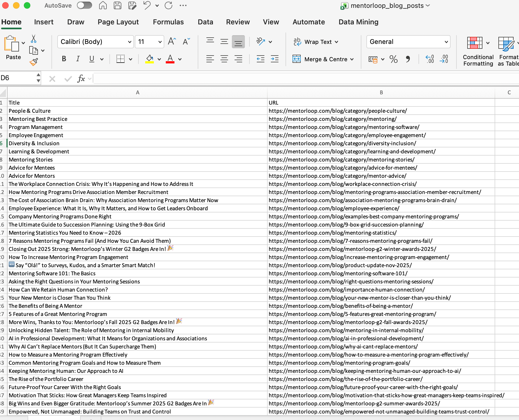This screenshot has width=519, height=420.
Task: Toggle Italic formatting
Action: [78, 59]
